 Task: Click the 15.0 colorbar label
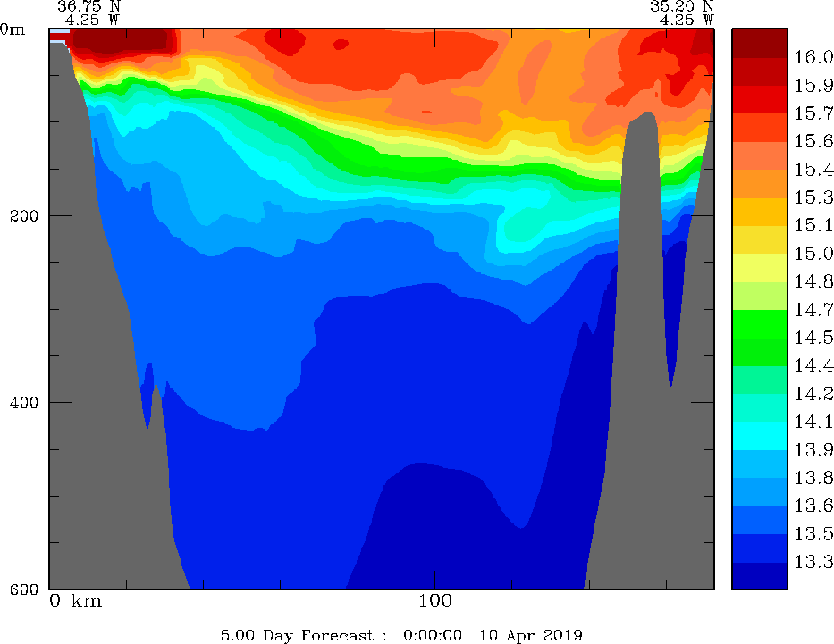813,254
